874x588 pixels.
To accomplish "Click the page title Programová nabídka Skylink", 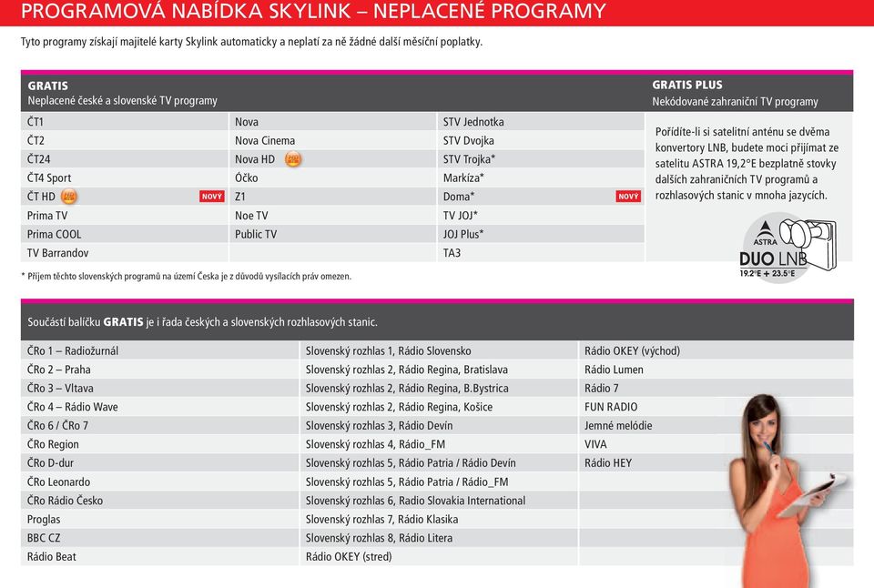I will point(312,11).
